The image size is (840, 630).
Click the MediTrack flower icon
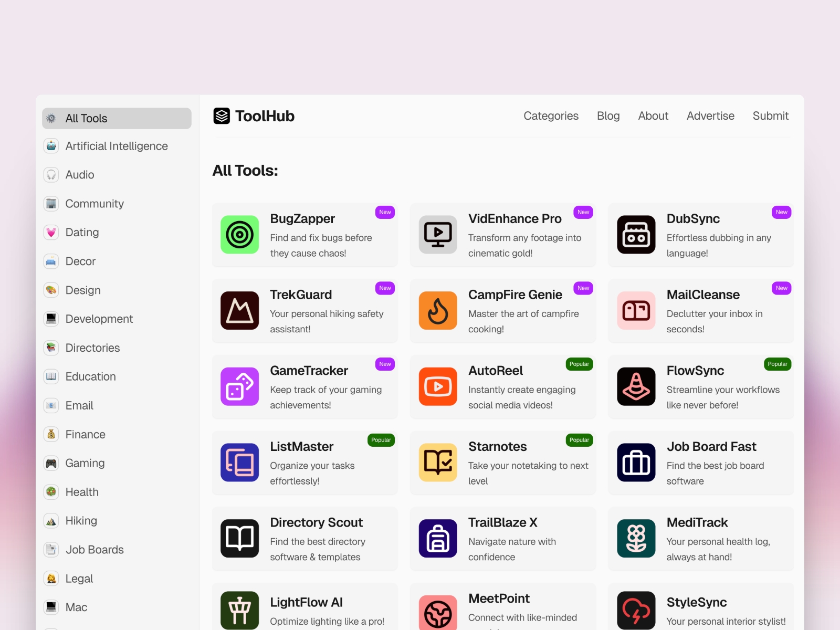636,539
